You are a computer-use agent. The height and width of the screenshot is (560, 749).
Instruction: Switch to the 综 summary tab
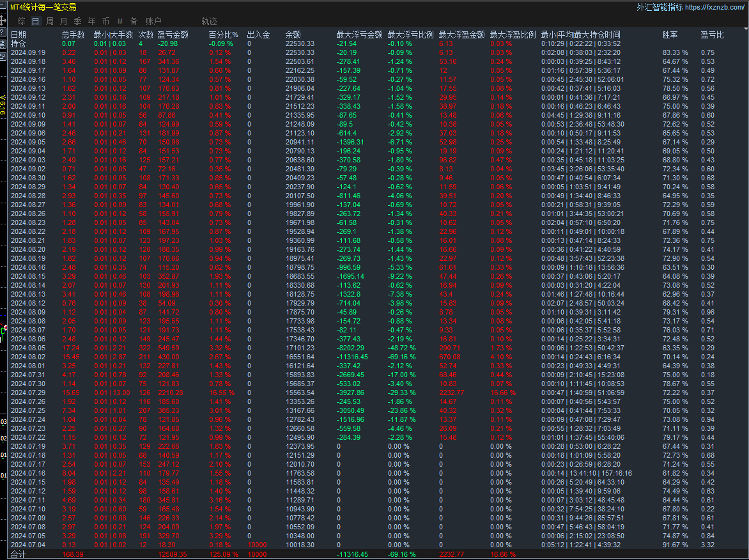[x=22, y=21]
